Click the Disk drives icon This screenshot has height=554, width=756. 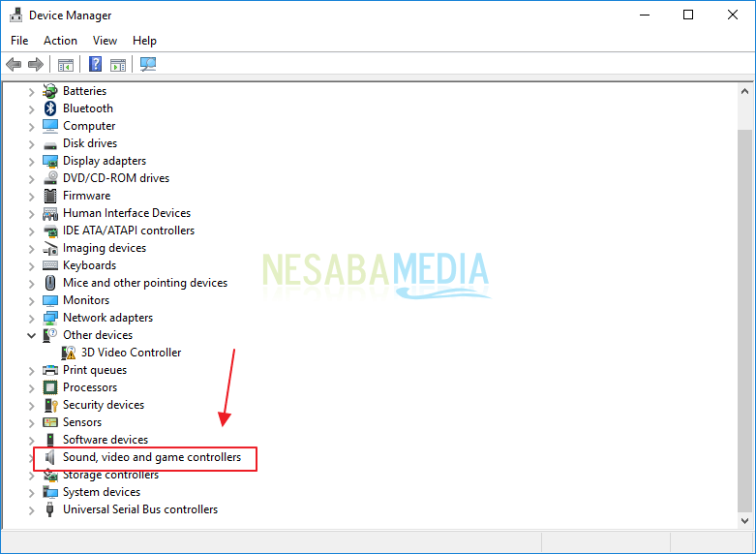50,144
